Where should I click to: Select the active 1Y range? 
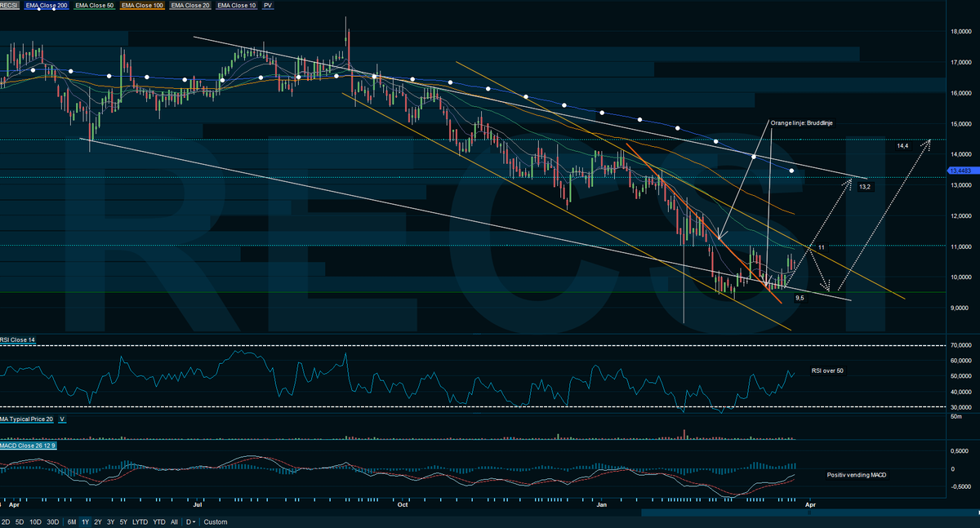[x=85, y=521]
